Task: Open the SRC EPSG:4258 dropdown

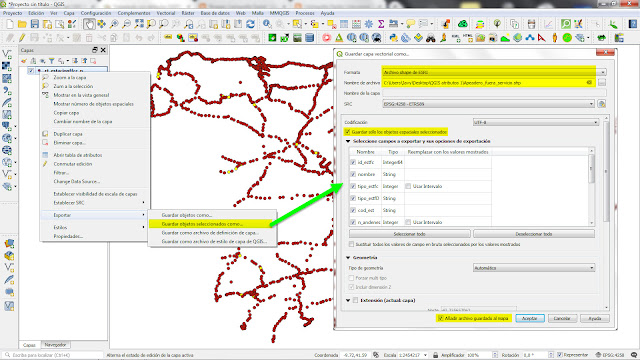Action: coord(489,104)
